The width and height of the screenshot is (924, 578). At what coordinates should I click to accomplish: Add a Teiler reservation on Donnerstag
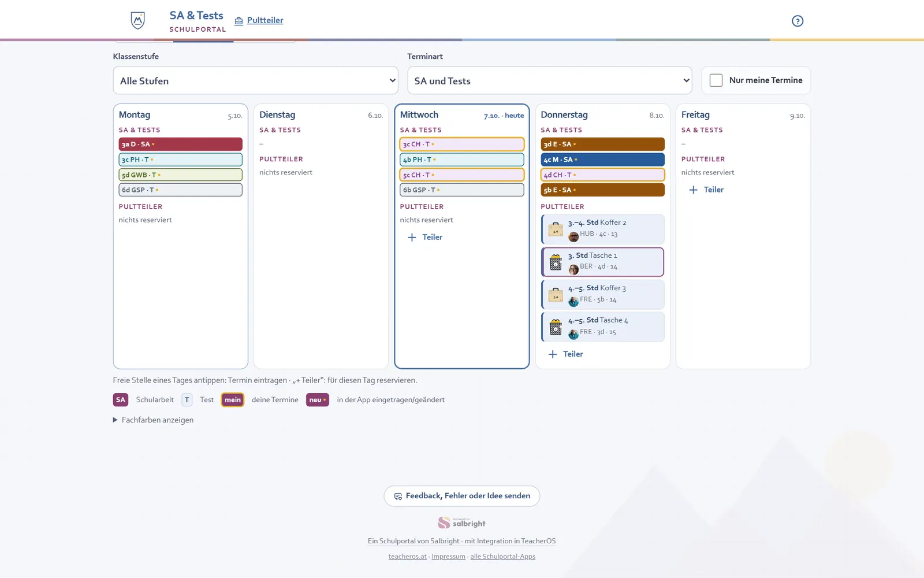click(566, 354)
